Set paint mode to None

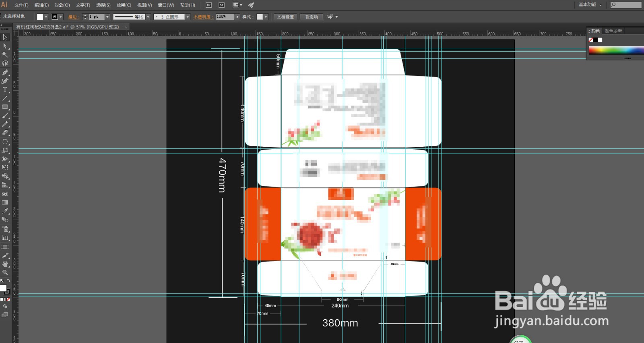[8, 299]
